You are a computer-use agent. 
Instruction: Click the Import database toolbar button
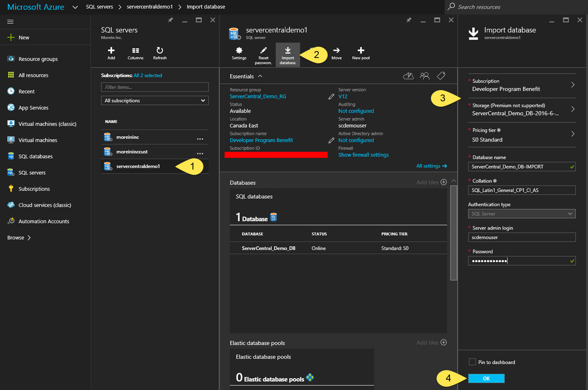click(288, 55)
